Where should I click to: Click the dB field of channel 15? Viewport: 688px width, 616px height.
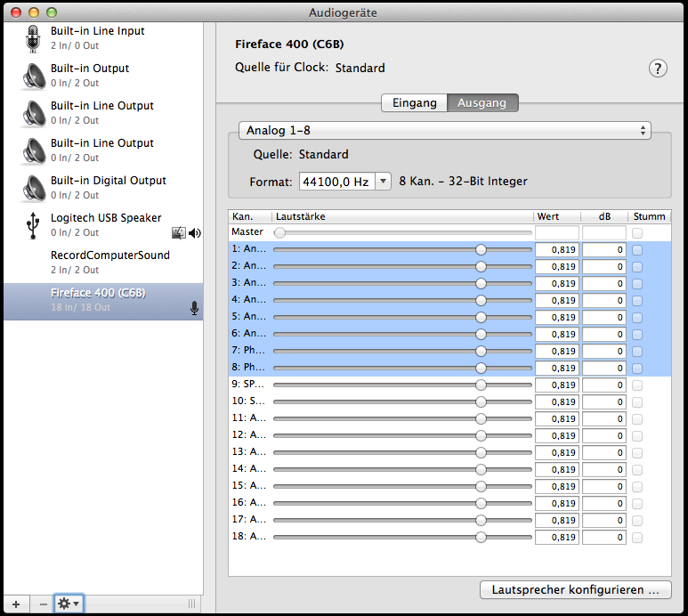(604, 487)
